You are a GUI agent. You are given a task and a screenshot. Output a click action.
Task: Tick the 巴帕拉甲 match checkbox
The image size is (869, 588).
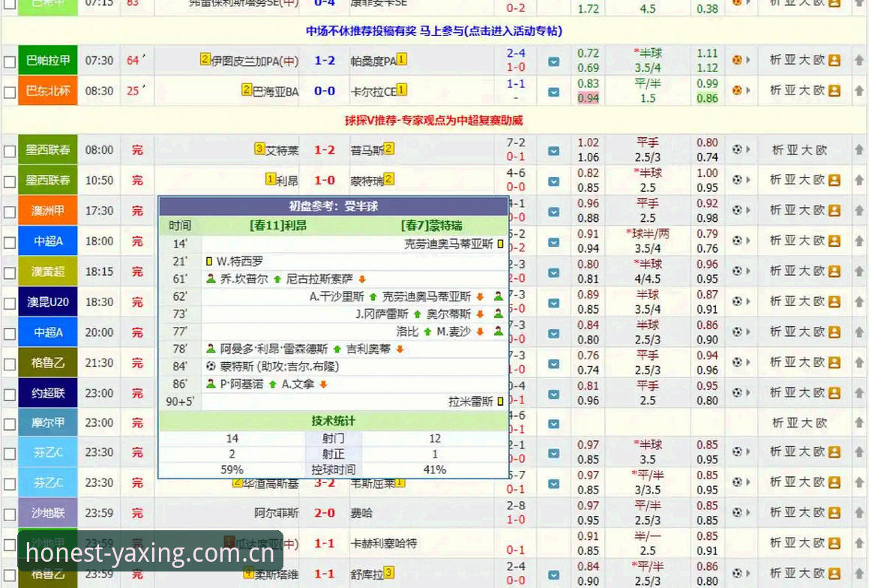pos(10,61)
